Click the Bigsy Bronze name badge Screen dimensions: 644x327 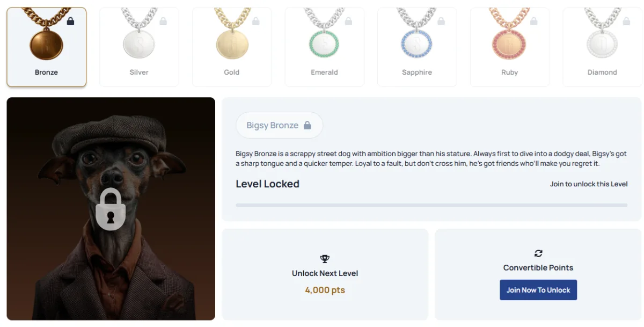279,125
